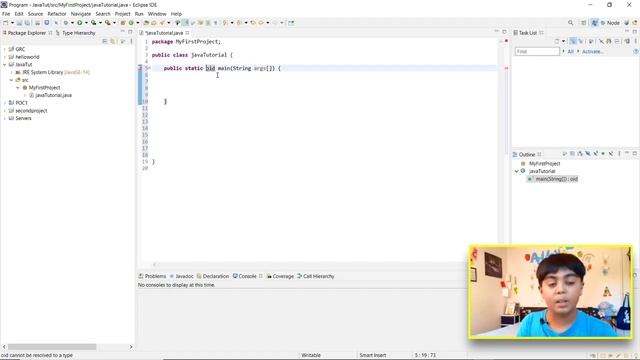
Task: Select the secondproject project
Action: pos(31,111)
